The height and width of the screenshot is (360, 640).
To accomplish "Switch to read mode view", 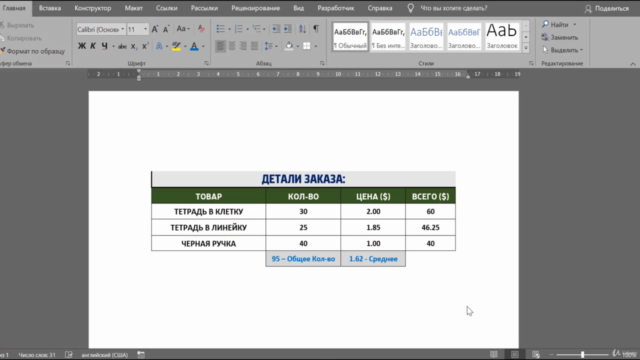I will (x=494, y=354).
